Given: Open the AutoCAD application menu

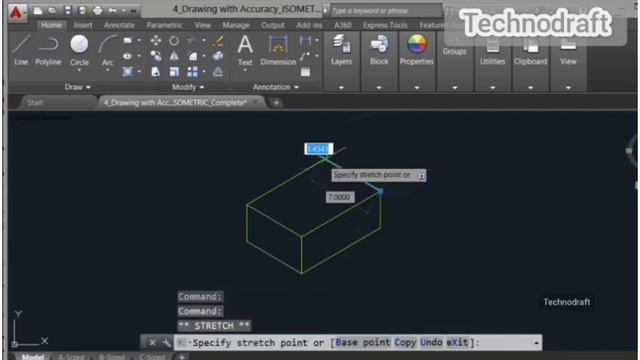Looking at the screenshot, I should click(x=16, y=12).
